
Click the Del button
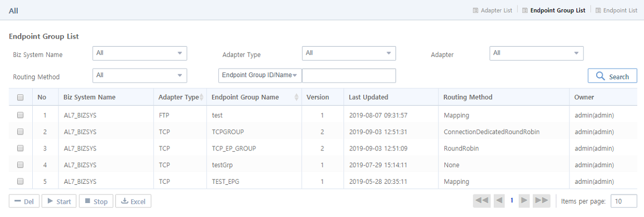point(24,201)
